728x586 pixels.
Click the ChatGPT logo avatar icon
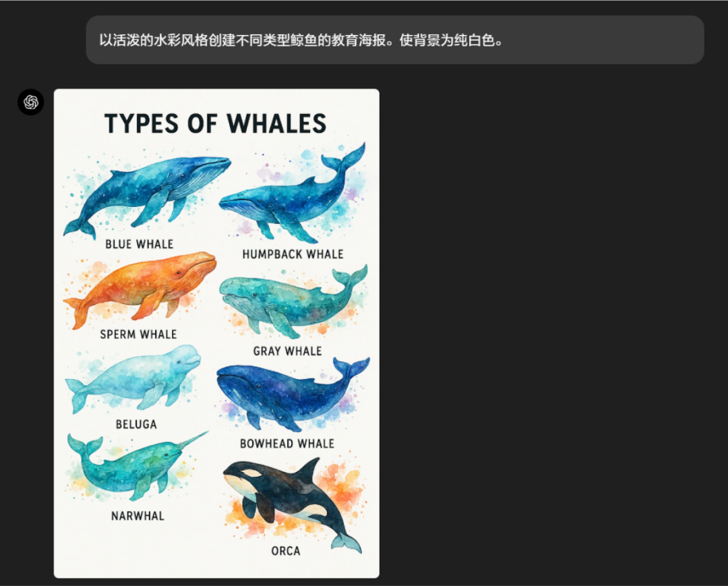click(x=30, y=102)
